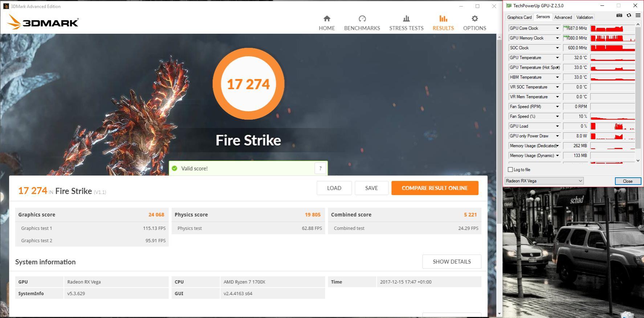Open the Fan Speed (RPM) dropdown
Viewport: 644px width, 318px height.
click(557, 107)
